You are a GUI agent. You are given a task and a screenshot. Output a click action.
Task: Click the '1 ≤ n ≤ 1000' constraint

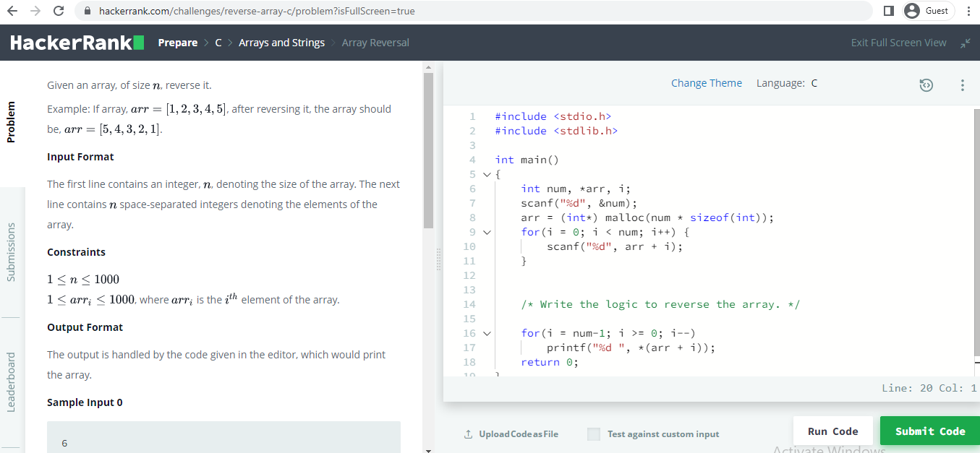[83, 280]
